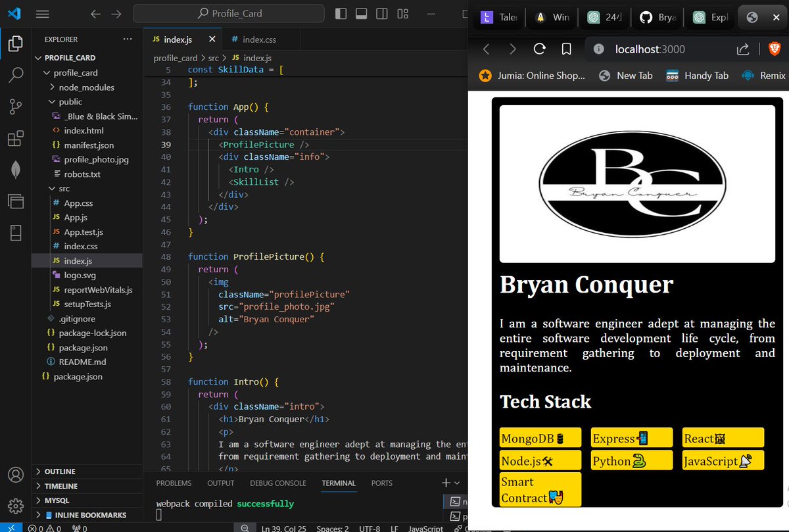Open Source Control view in activity bar

15,107
